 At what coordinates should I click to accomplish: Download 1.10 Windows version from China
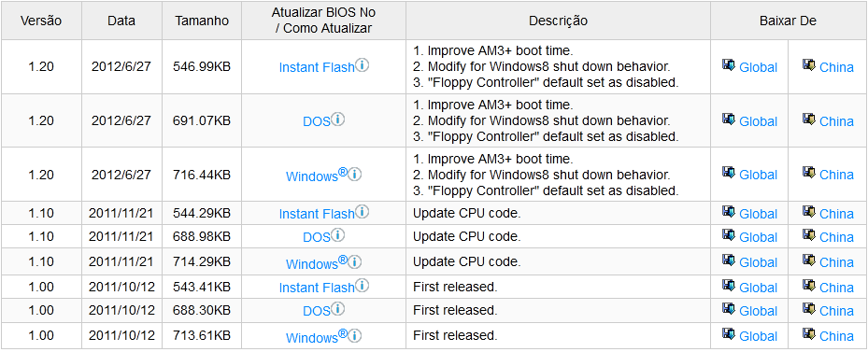[x=836, y=262]
